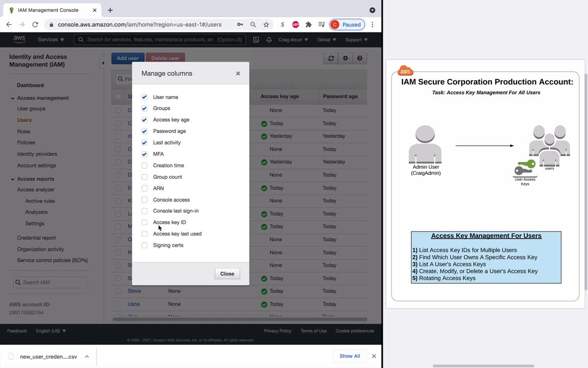Click the zoom magnifier in address bar
This screenshot has height=368, width=588.
coord(253,25)
